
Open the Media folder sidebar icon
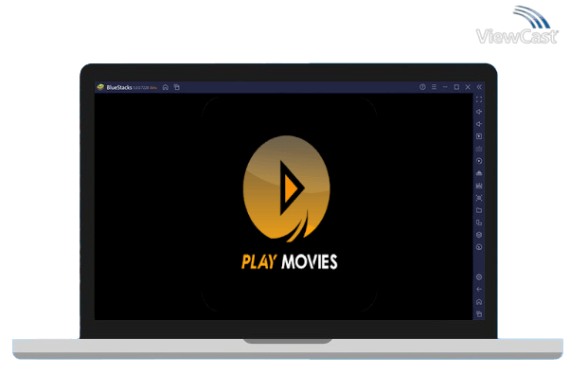click(x=479, y=210)
